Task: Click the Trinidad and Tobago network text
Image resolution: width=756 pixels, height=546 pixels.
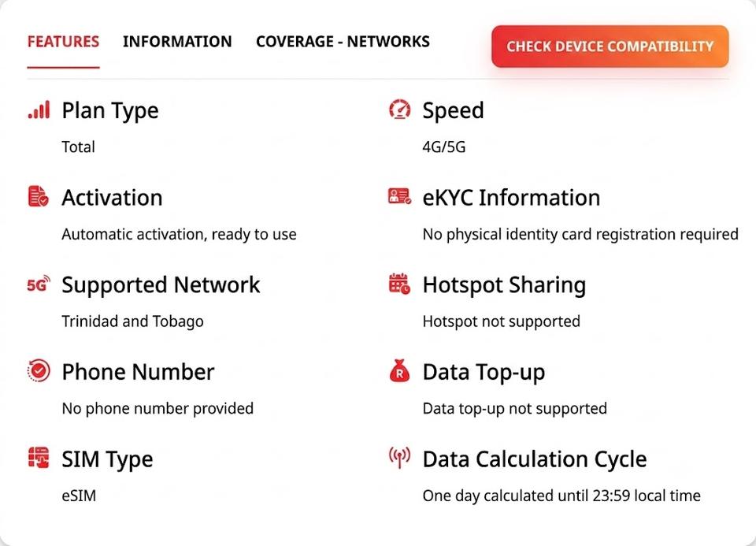Action: pyautogui.click(x=132, y=321)
